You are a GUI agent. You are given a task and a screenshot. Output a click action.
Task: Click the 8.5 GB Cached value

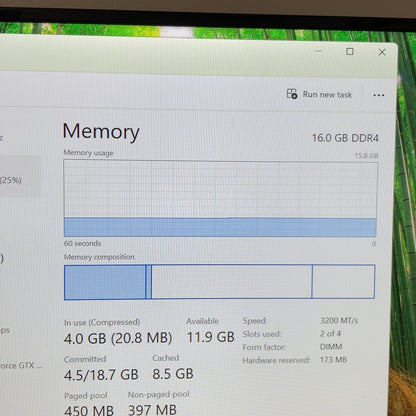click(x=173, y=374)
